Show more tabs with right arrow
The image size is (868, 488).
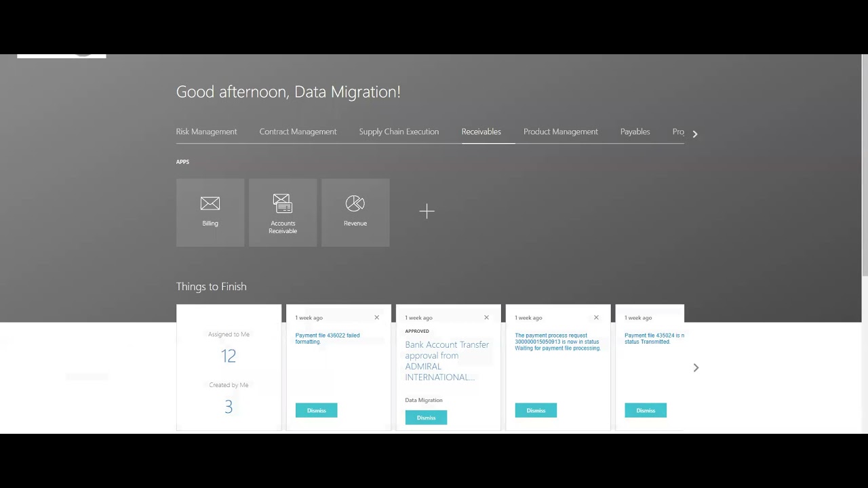[694, 134]
